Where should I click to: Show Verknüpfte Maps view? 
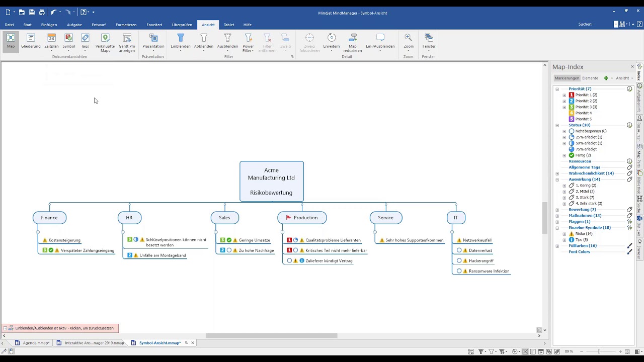pyautogui.click(x=105, y=43)
